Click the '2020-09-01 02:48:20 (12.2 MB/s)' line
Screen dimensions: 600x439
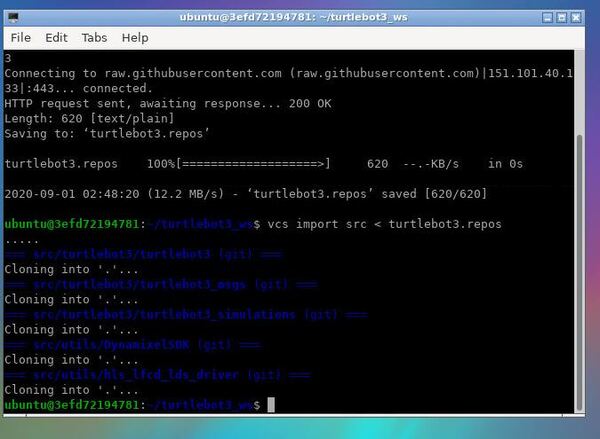[x=246, y=194]
